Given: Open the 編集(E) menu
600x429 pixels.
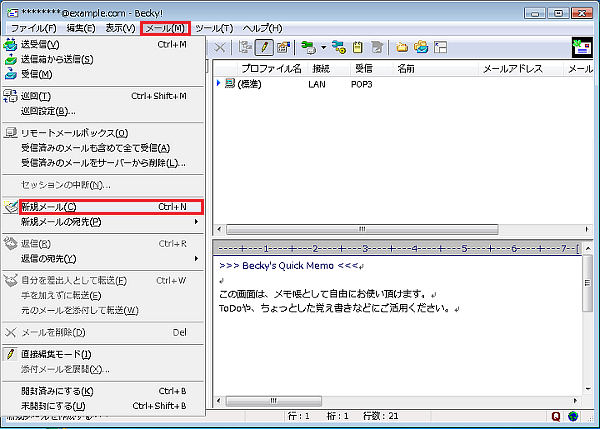Looking at the screenshot, I should click(x=81, y=28).
